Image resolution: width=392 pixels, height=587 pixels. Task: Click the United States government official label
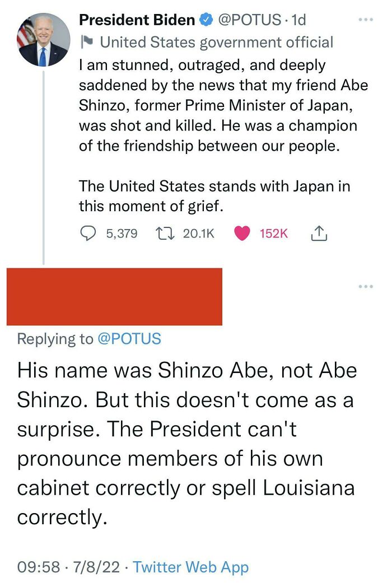click(216, 42)
